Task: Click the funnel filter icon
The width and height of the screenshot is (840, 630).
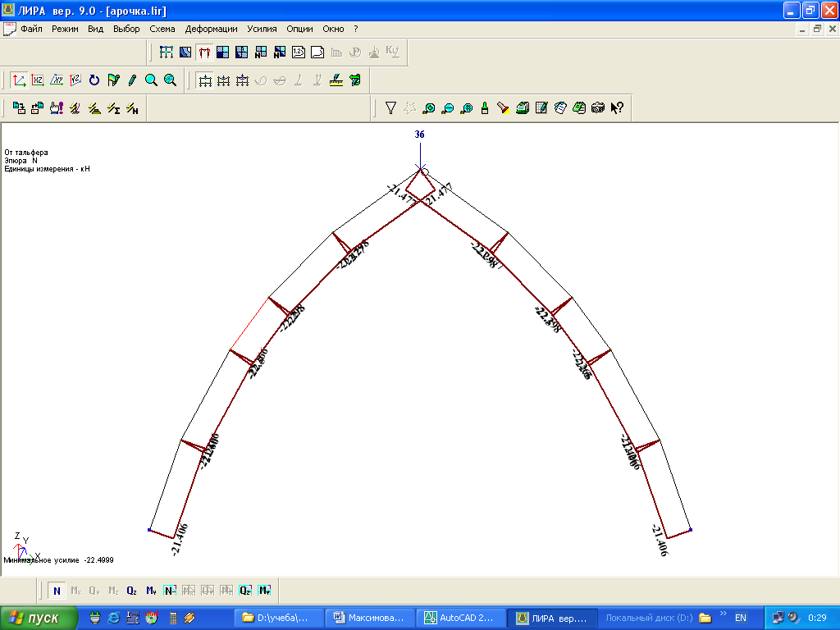Action: pyautogui.click(x=390, y=108)
